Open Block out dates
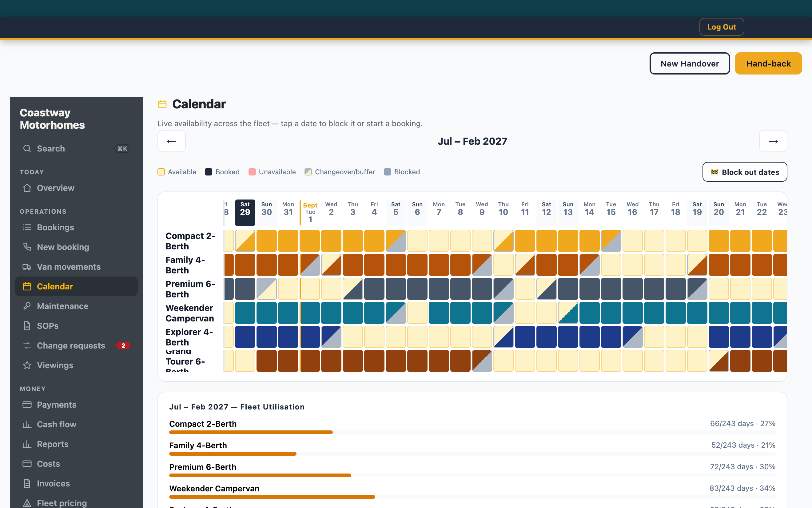812x508 pixels. [x=745, y=172]
